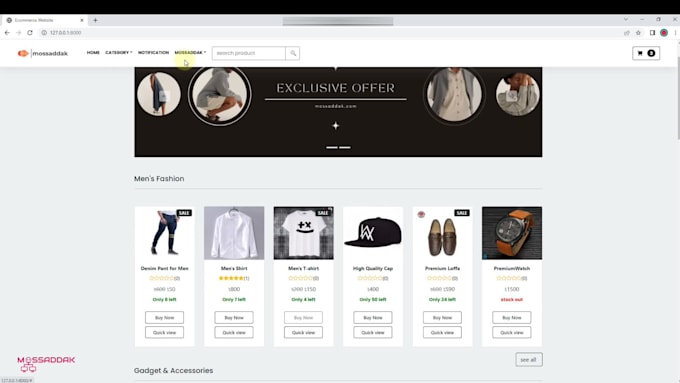Open browser menu three dots
This screenshot has width=680, height=383.
click(675, 33)
